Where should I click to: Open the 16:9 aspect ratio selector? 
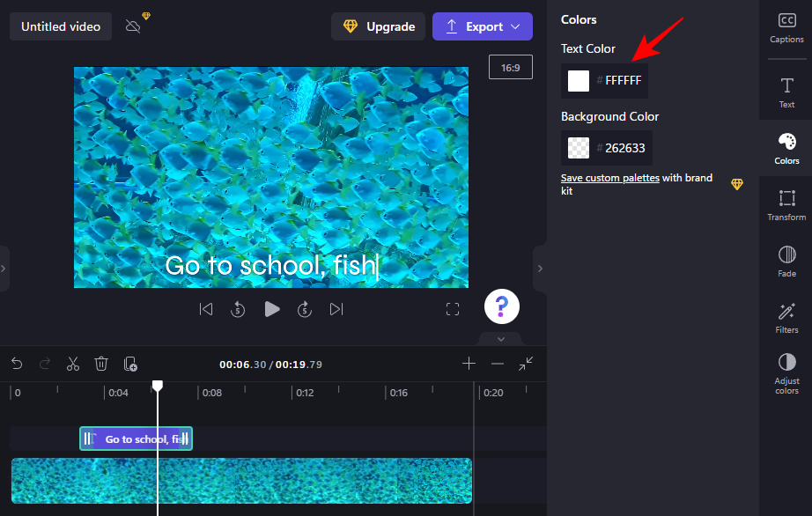(x=511, y=67)
